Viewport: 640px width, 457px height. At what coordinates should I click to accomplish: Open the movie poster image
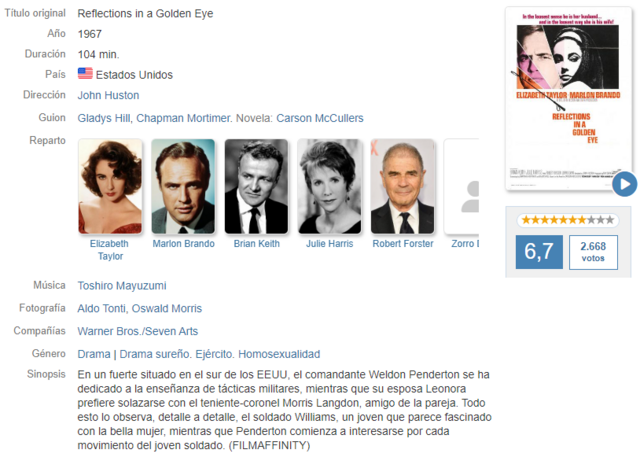click(568, 98)
